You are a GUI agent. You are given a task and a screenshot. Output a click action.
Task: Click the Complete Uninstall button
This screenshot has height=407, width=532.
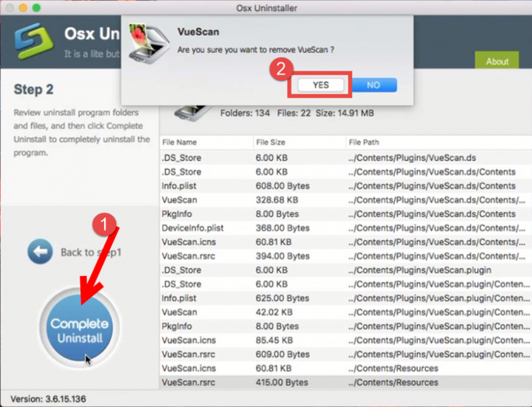tap(80, 328)
